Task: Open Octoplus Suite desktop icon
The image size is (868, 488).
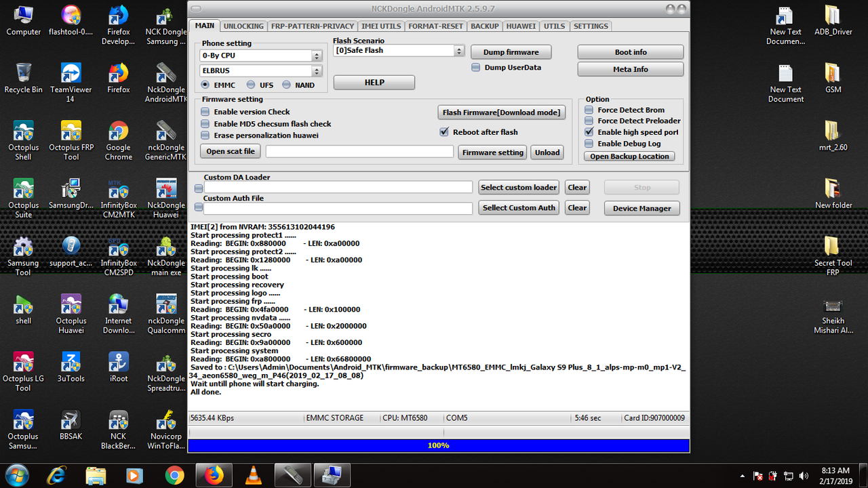Action: click(24, 199)
